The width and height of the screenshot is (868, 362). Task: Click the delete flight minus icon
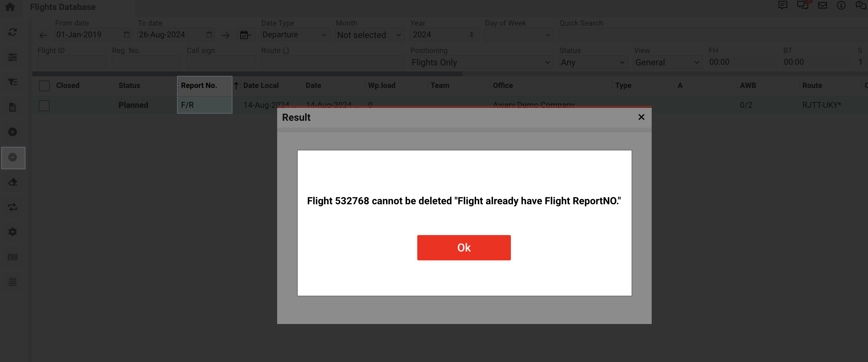(x=13, y=157)
